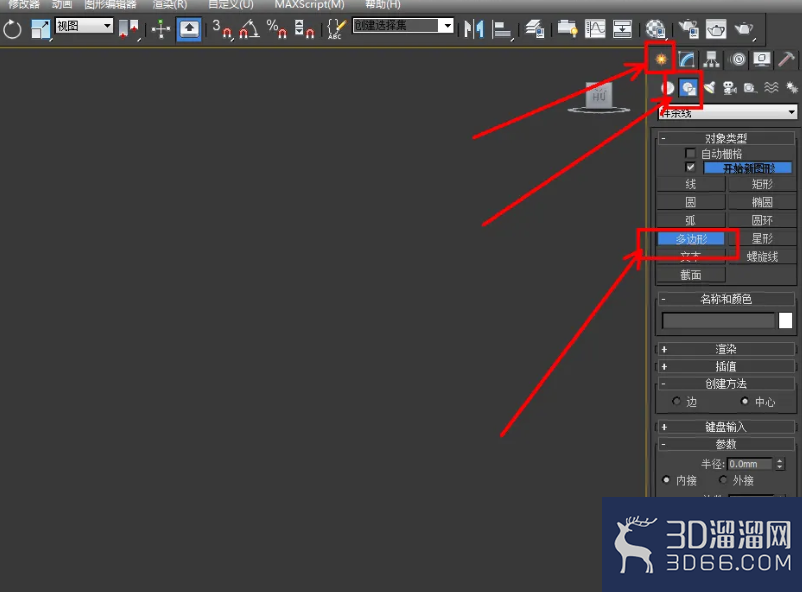Click the 半径 value field
Image resolution: width=802 pixels, height=592 pixels.
point(750,464)
